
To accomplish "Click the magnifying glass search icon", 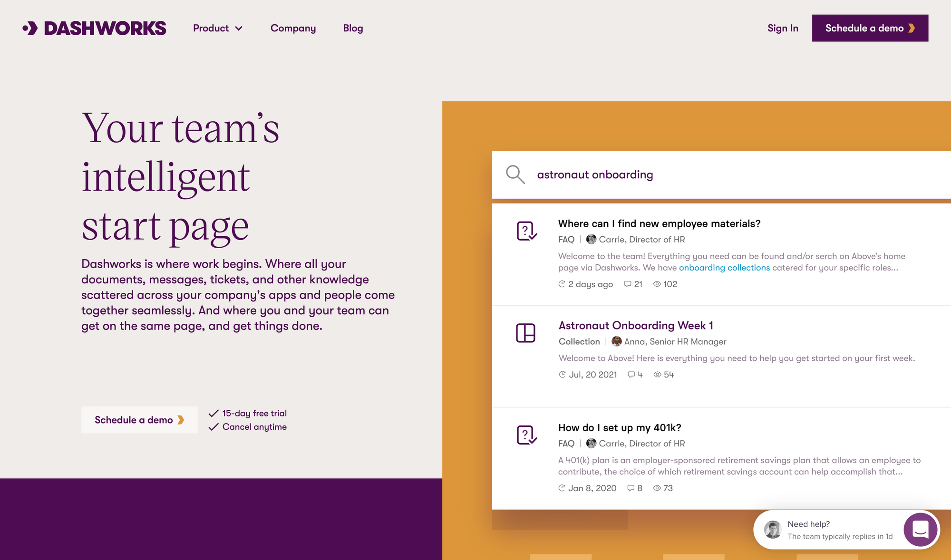I will click(515, 174).
